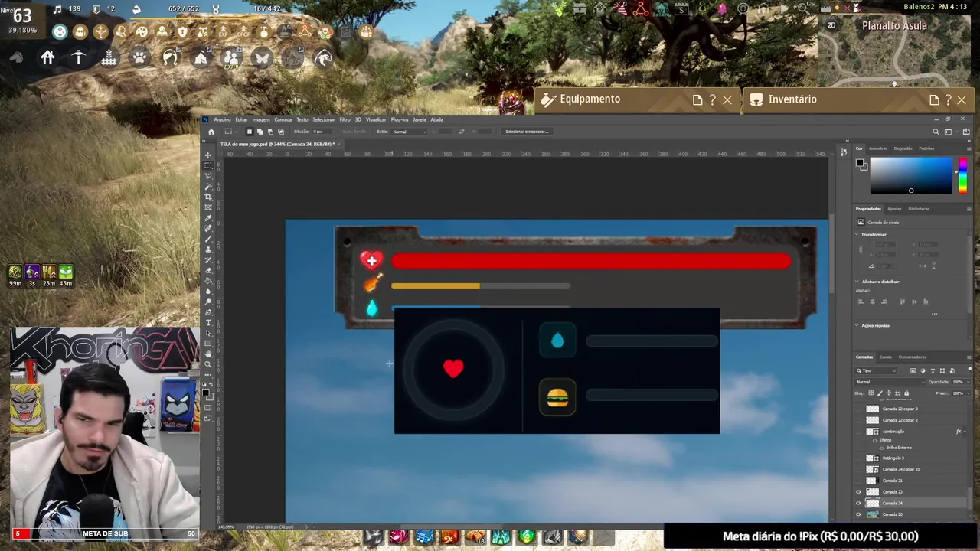Open the Preenchimento fill dropdown

tap(969, 393)
